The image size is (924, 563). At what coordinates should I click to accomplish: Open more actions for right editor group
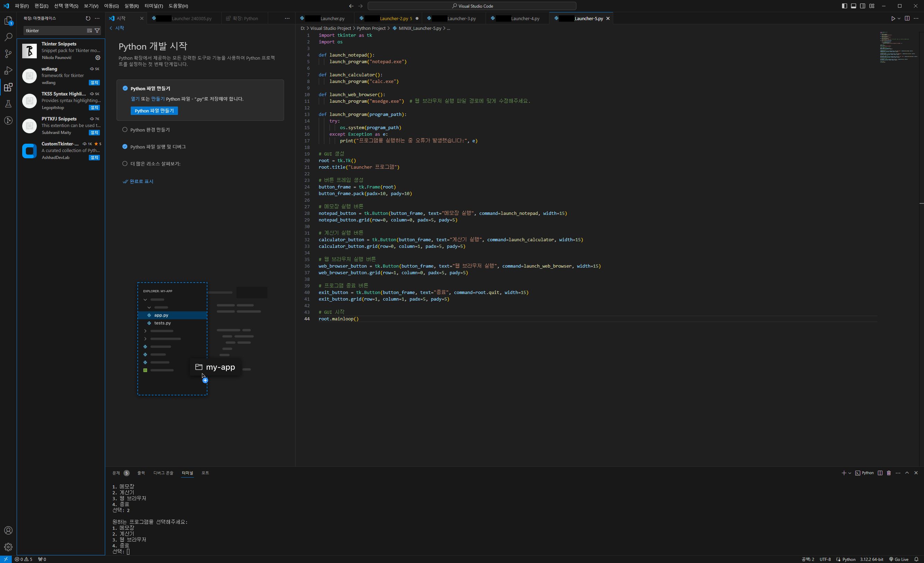point(916,18)
